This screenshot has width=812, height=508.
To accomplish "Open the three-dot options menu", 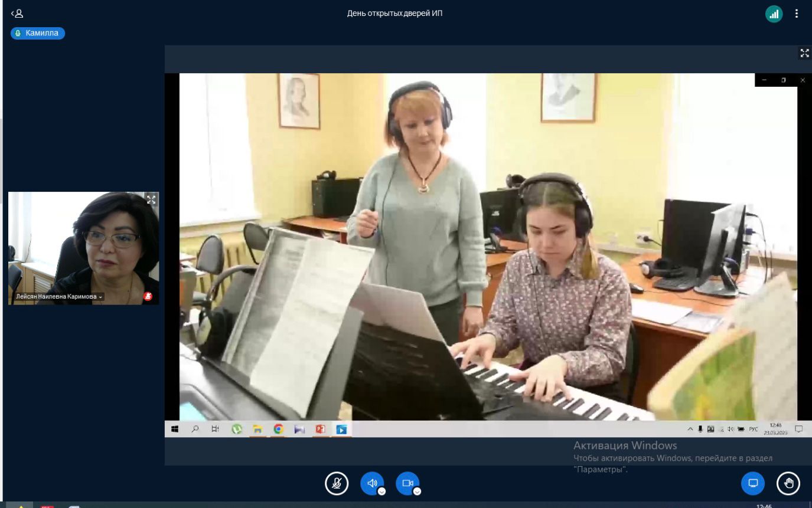I will click(797, 14).
